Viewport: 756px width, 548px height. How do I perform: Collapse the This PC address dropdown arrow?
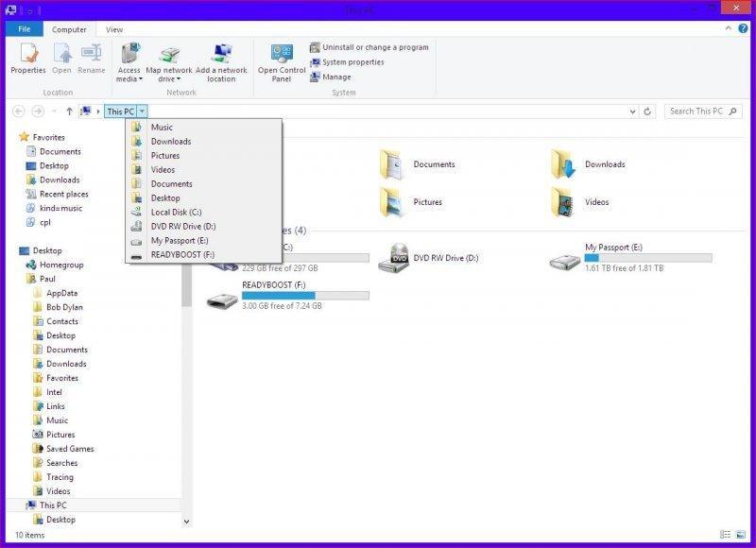(x=142, y=111)
